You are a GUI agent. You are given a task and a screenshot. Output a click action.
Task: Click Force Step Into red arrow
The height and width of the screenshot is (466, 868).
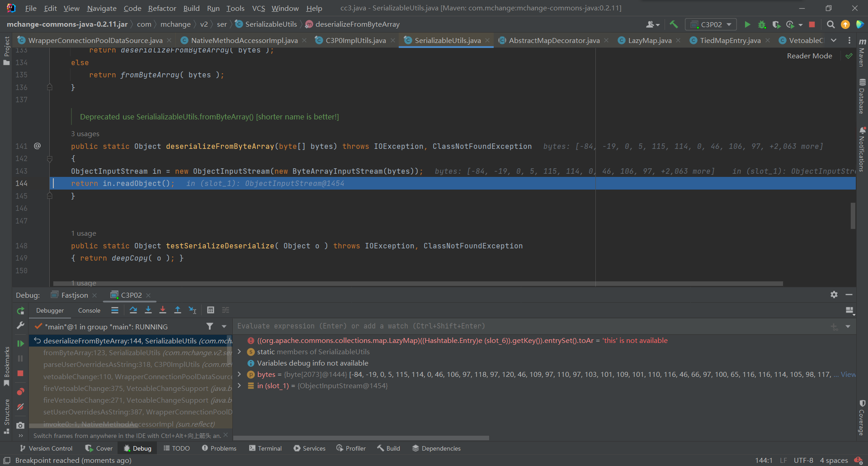click(163, 310)
